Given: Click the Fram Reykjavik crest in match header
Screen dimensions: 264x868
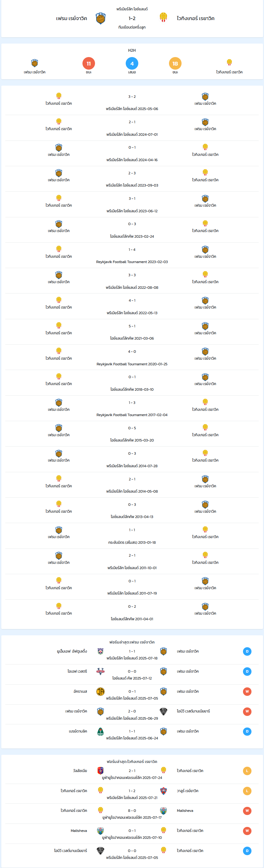Looking at the screenshot, I should pyautogui.click(x=101, y=19).
